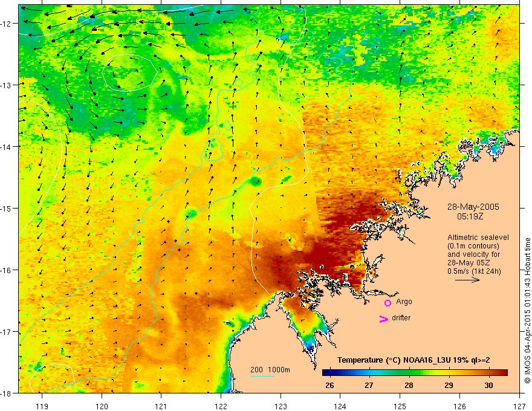The image size is (532, 411).
Task: Click the green section of the colorbar above 28
Action: (409, 373)
